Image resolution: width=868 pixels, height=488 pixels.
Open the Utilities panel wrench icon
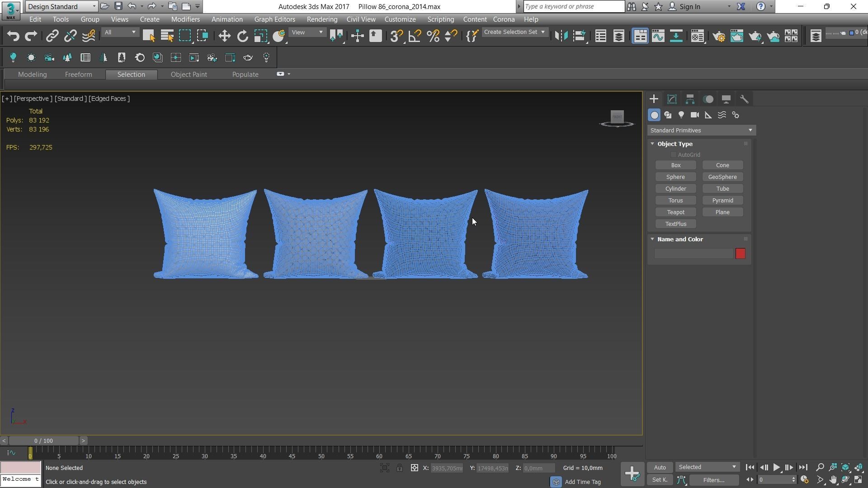point(744,99)
